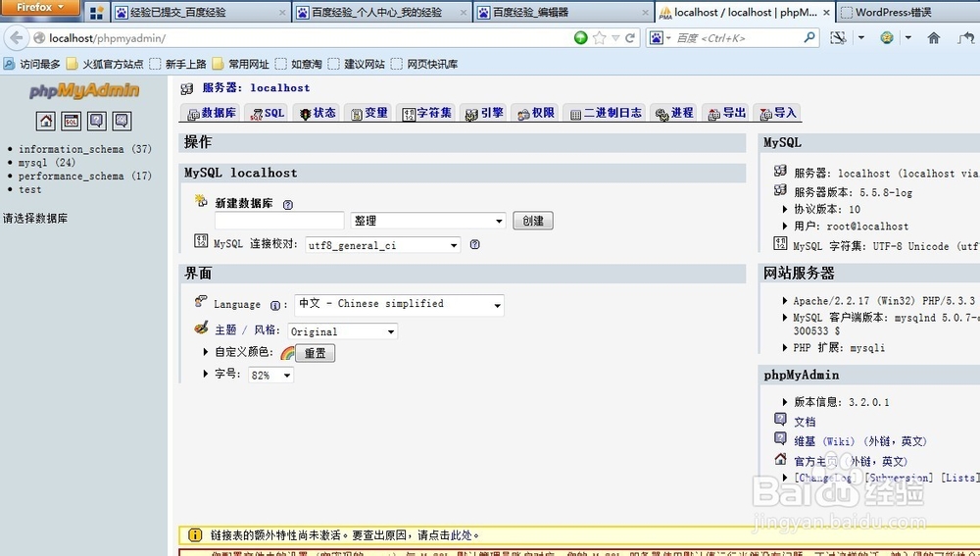Expand the 版本信息 item

[785, 401]
